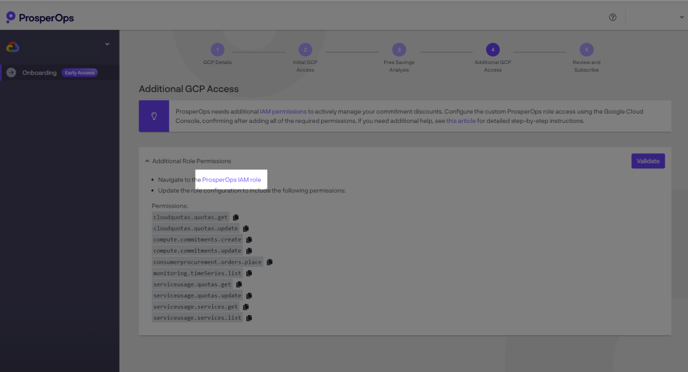
Task: Click consumerprocurement.orders.place permission text
Action: (207, 262)
